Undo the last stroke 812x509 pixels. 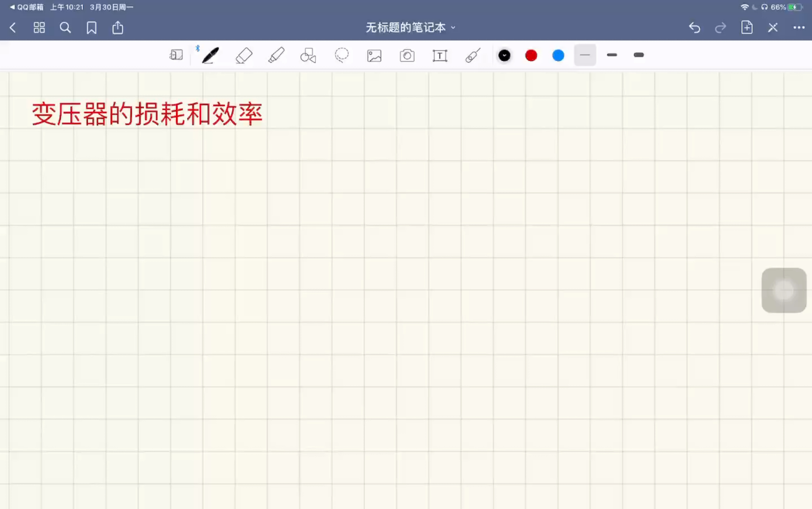pos(694,27)
